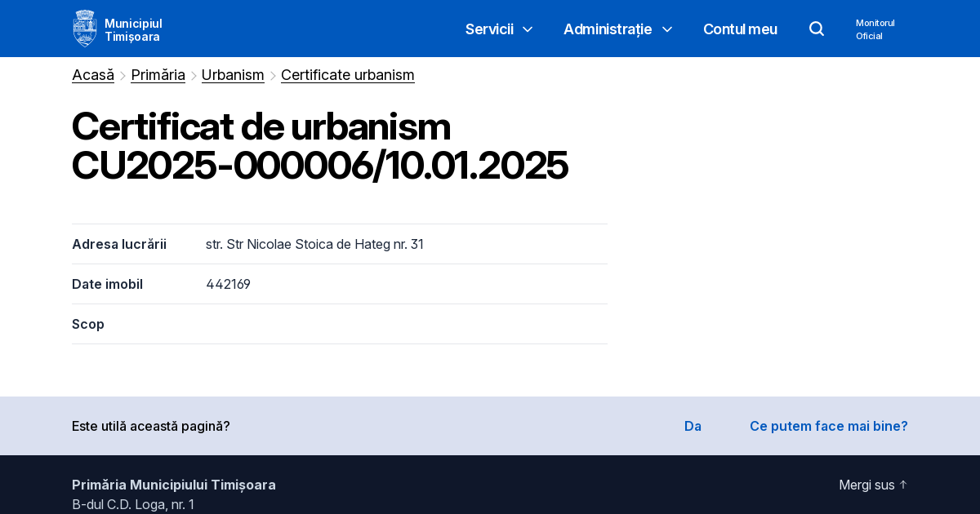Navigate to Acasă via breadcrumb
Screen dimensions: 980x514
pos(92,74)
